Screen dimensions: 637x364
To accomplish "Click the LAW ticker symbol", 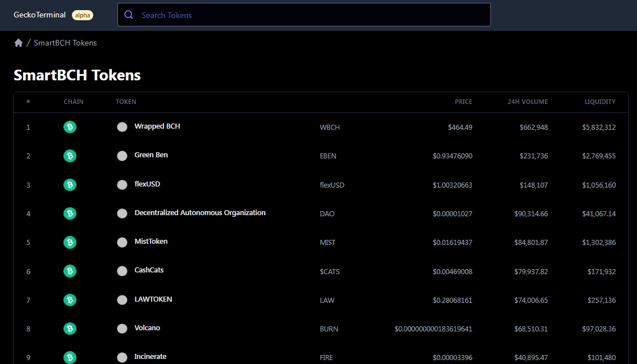I will tap(327, 300).
